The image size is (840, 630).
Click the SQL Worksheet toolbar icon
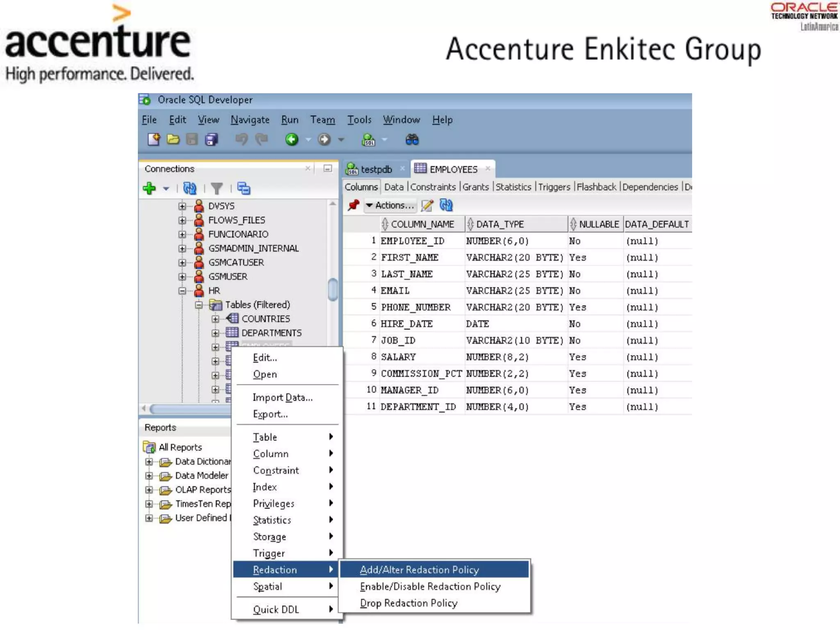tap(368, 140)
